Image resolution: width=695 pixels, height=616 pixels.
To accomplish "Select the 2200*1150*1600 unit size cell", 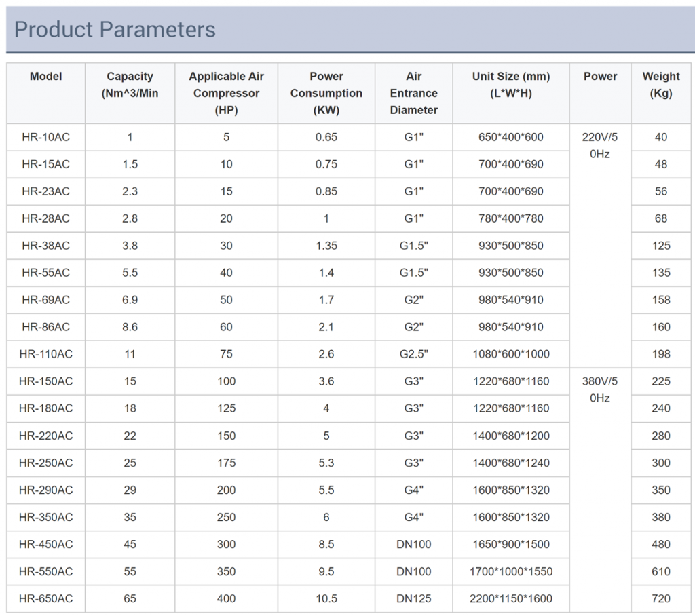I will pyautogui.click(x=510, y=598).
